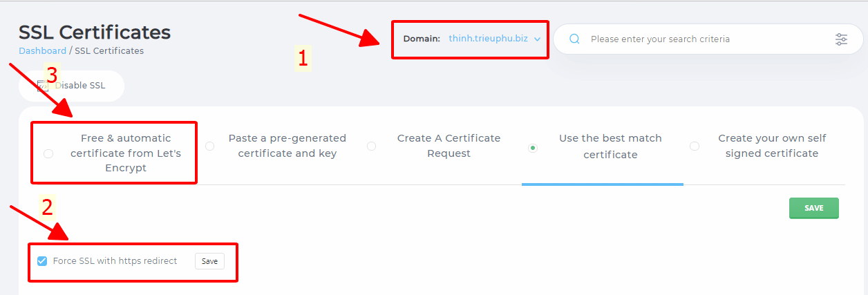Click the Disable SSL button
The width and height of the screenshot is (868, 295).
click(79, 86)
